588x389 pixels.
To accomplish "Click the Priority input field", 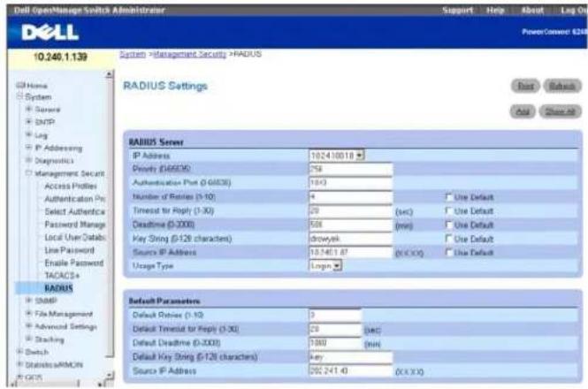I will [351, 169].
